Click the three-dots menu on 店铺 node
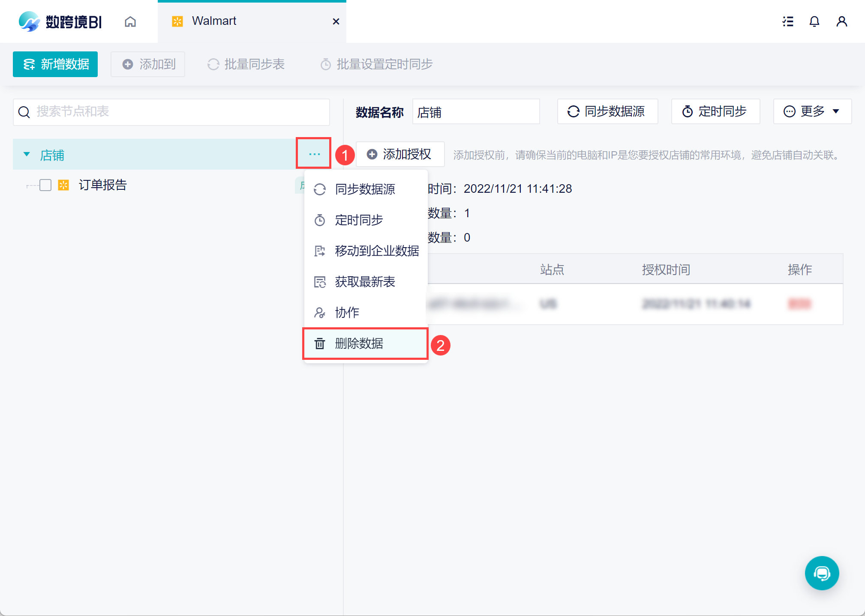This screenshot has width=865, height=616. (x=314, y=154)
